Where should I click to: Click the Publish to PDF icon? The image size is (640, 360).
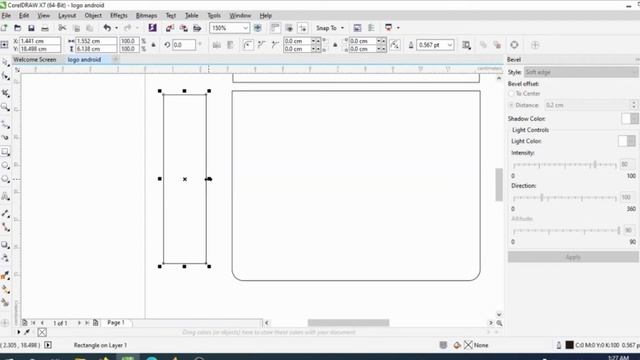[x=197, y=28]
